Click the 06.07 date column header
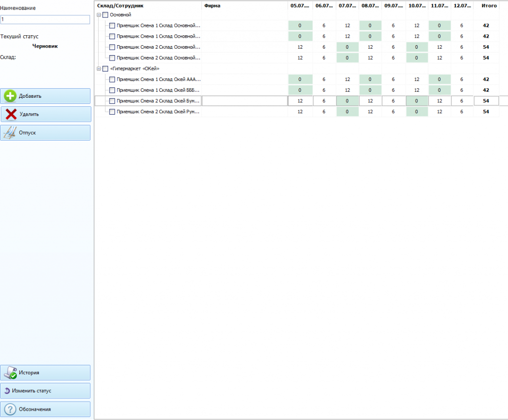Viewport: 508px width, 420px height. [324, 5]
